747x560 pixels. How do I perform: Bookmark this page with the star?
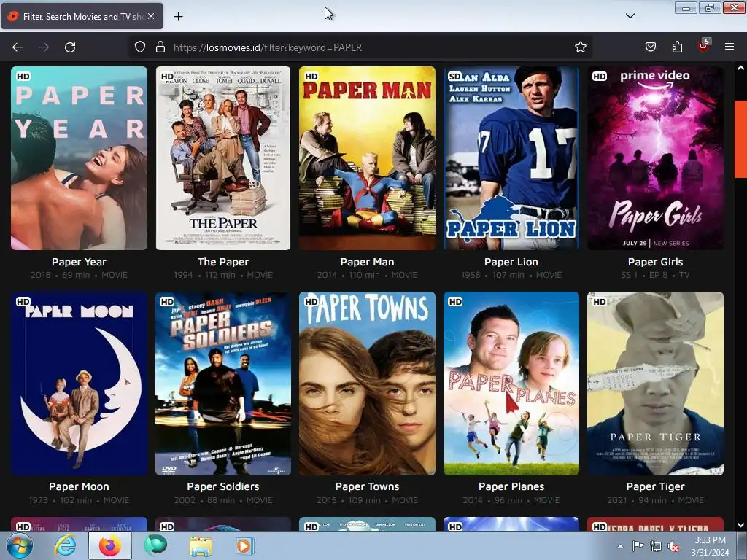(x=580, y=47)
